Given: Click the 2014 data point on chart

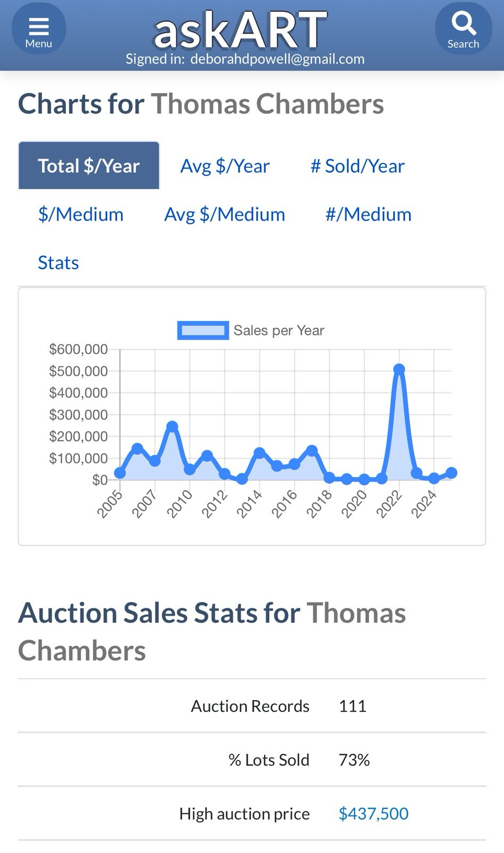Looking at the screenshot, I should (259, 453).
